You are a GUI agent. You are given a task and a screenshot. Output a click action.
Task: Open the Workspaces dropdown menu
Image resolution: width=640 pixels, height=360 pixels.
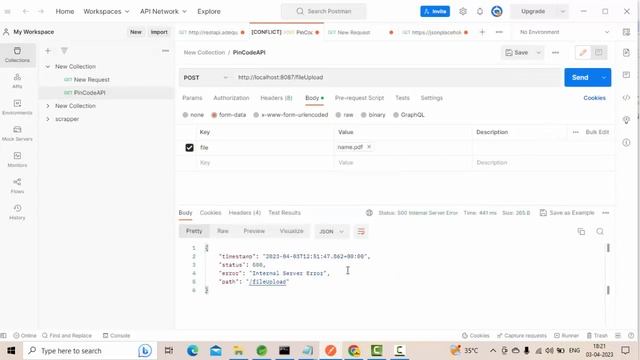[x=106, y=11]
